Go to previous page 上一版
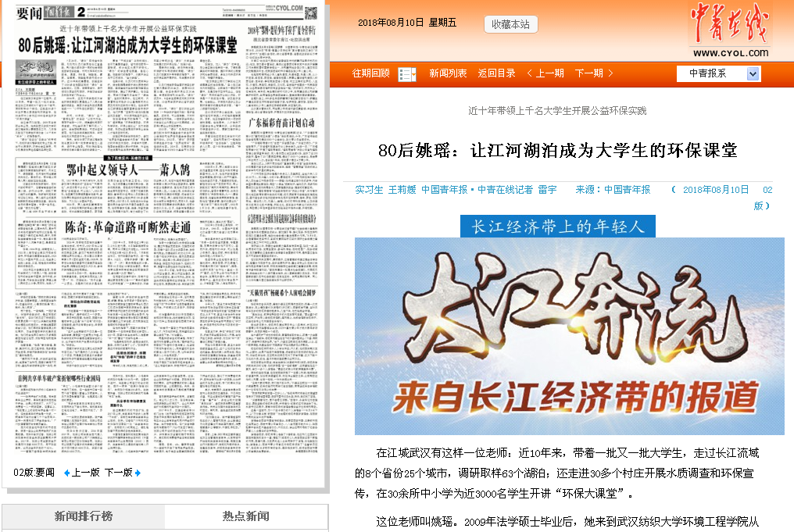Image resolution: width=794 pixels, height=532 pixels. 86,473
